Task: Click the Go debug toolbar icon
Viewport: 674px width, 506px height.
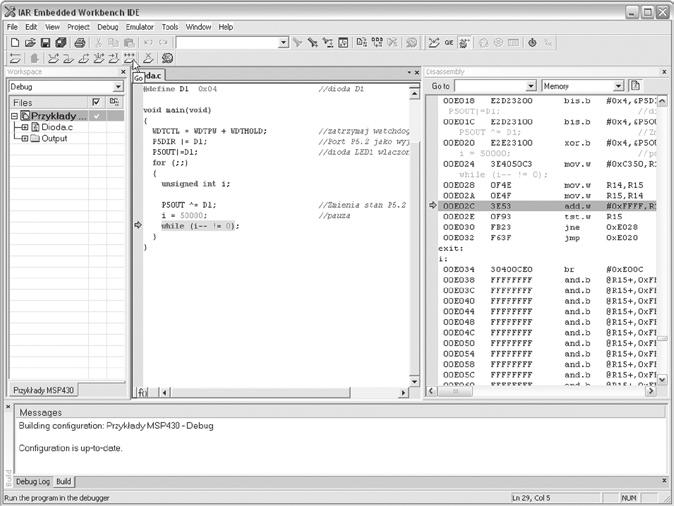Action: (129, 58)
